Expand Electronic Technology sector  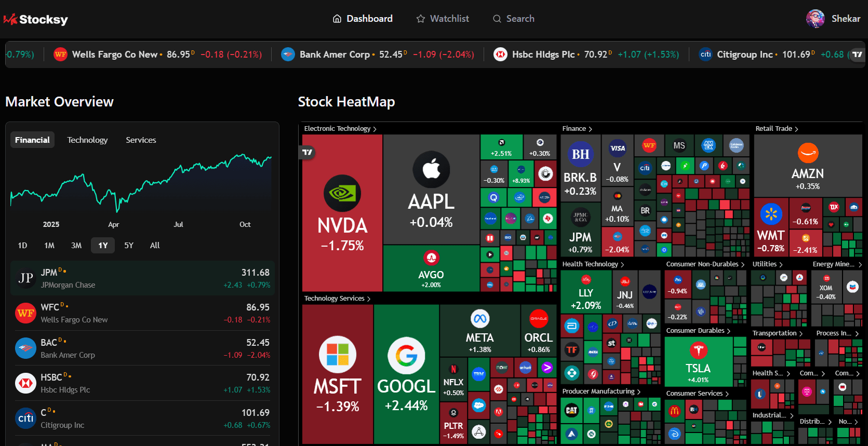point(340,129)
